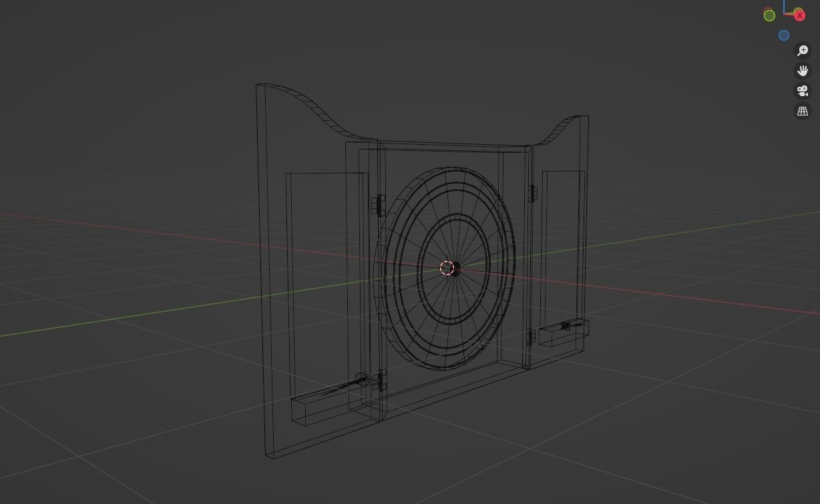Click the hand pan-view button
Image resolution: width=820 pixels, height=504 pixels.
coord(803,71)
